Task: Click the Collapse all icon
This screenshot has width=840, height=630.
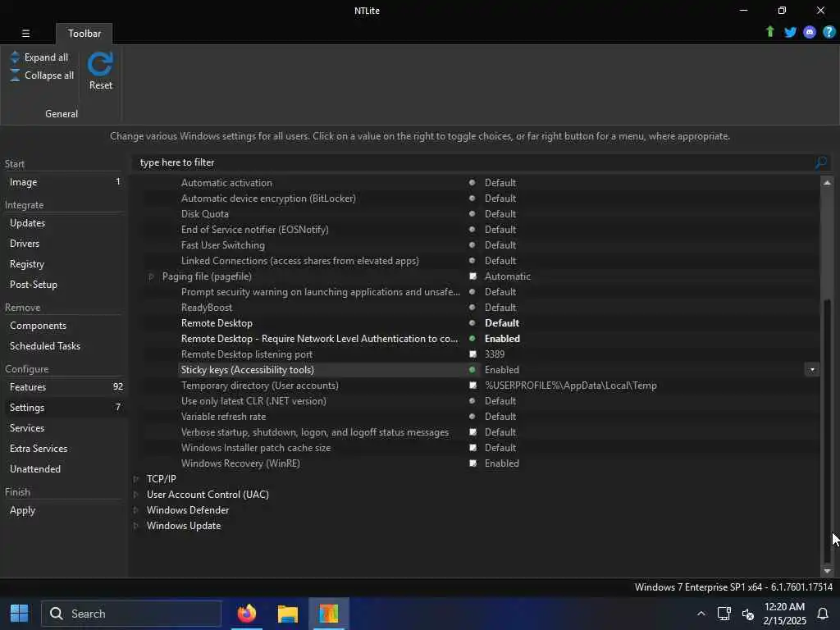Action: pyautogui.click(x=15, y=75)
